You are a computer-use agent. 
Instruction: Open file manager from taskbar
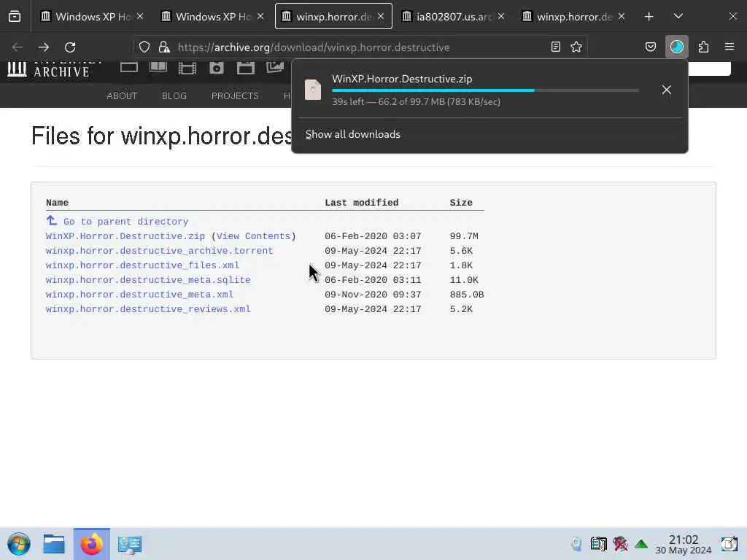click(x=54, y=544)
